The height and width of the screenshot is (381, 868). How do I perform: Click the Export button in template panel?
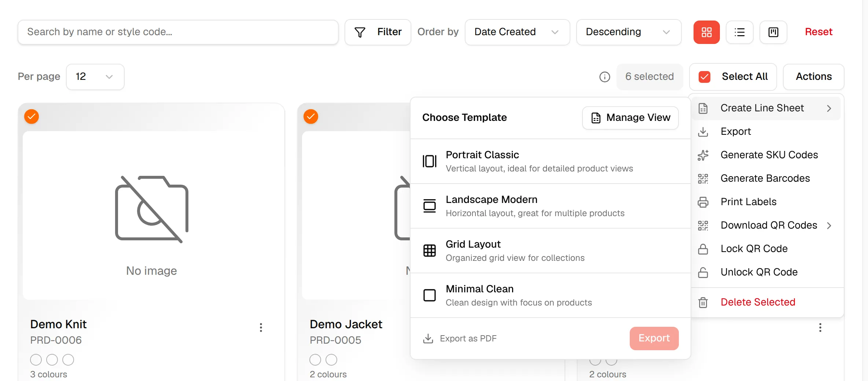point(654,338)
